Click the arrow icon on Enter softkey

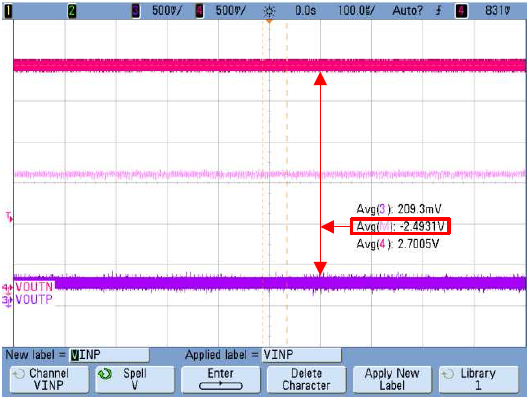click(x=221, y=385)
